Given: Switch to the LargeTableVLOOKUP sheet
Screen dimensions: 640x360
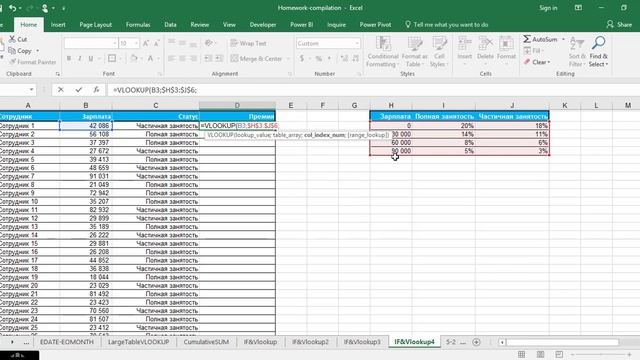Looking at the screenshot, I should tap(138, 342).
